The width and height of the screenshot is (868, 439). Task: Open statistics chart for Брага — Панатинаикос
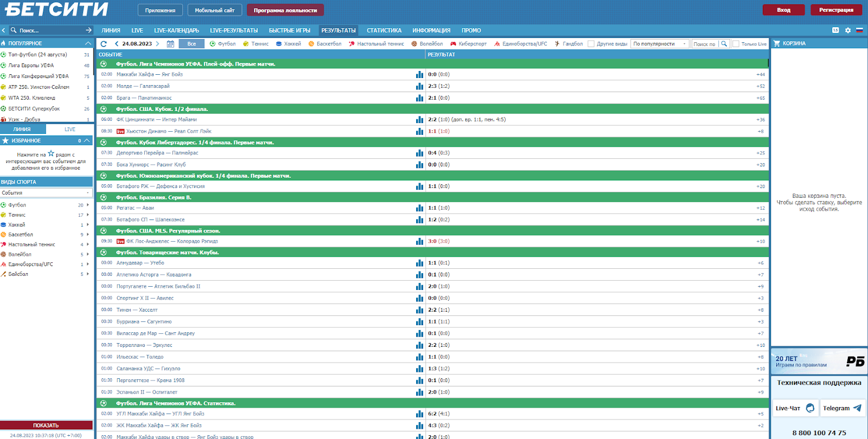pyautogui.click(x=419, y=98)
